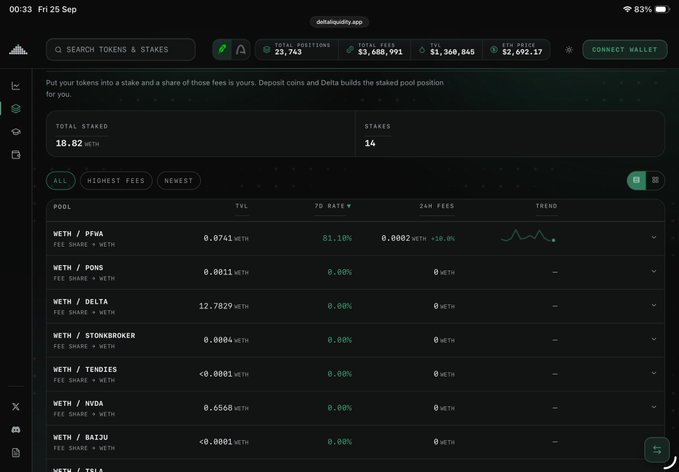
Task: Open the X social link icon
Action: click(x=16, y=407)
